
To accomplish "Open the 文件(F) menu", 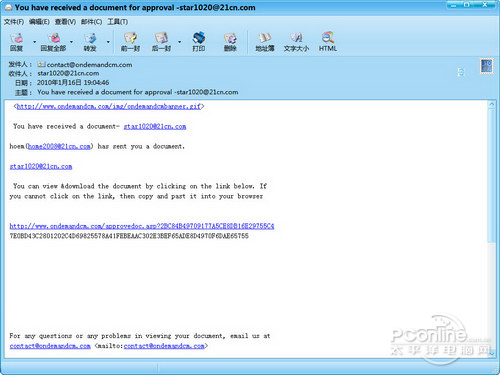I will pyautogui.click(x=14, y=22).
